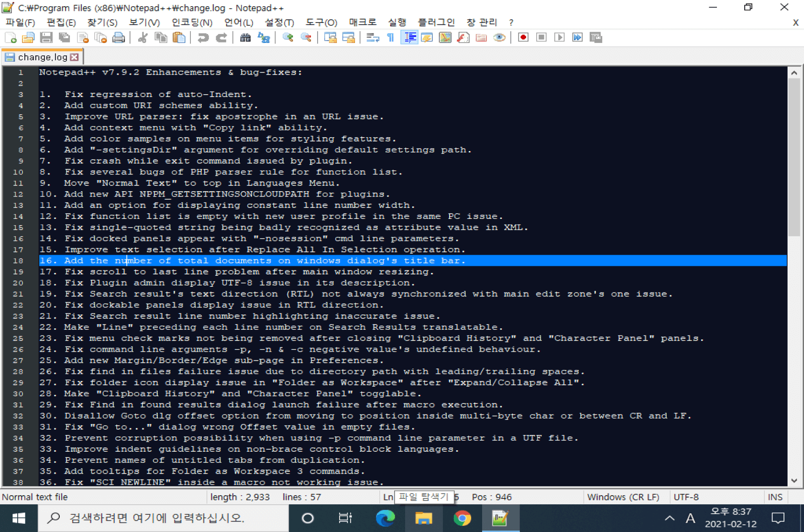Open File Explorer from the taskbar
804x532 pixels.
pyautogui.click(x=423, y=519)
